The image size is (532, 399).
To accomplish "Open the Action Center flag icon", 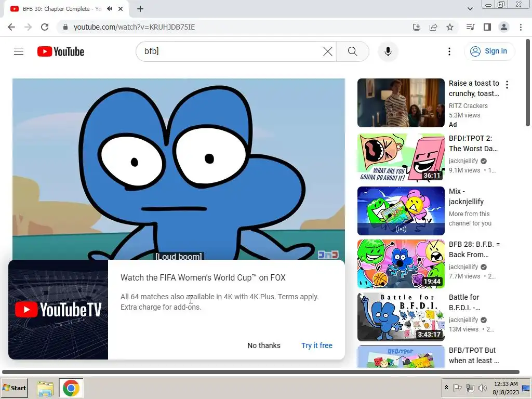I will coord(457,388).
